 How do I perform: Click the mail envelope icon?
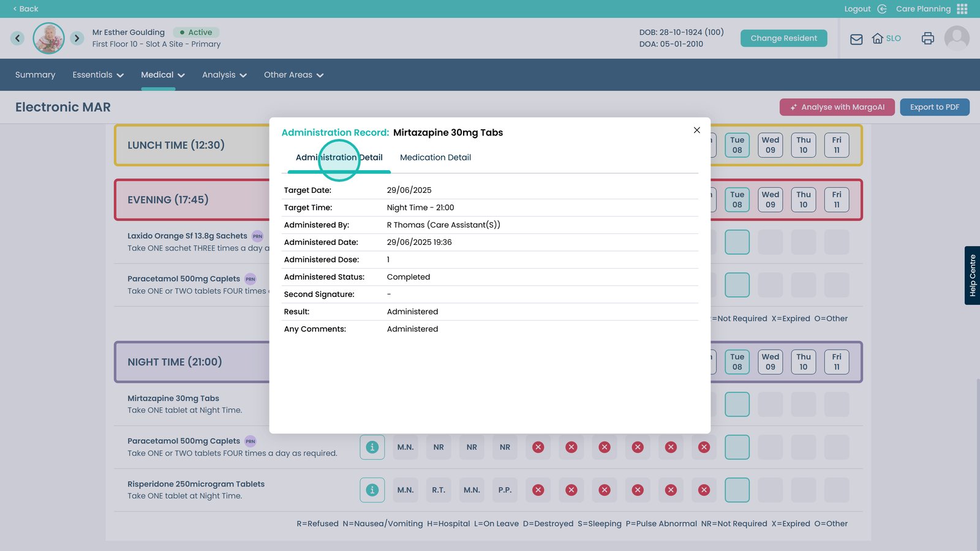[x=856, y=39]
